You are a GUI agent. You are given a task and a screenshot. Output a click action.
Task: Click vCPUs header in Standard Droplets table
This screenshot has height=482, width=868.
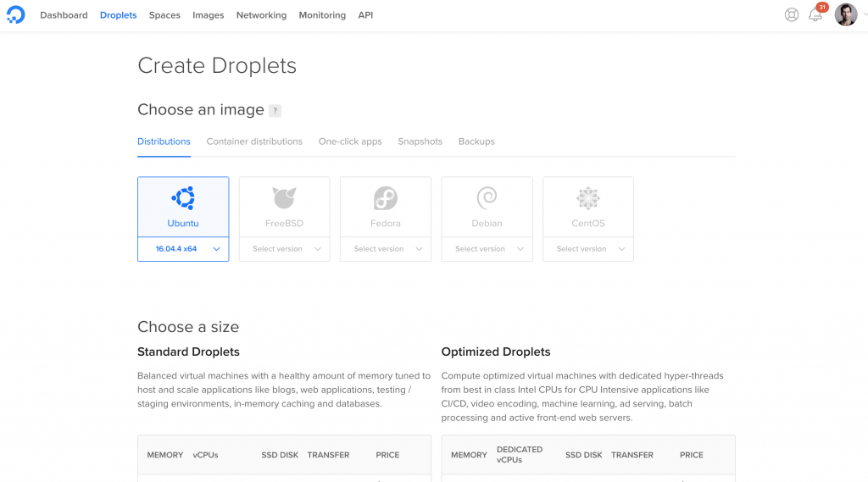click(x=205, y=455)
